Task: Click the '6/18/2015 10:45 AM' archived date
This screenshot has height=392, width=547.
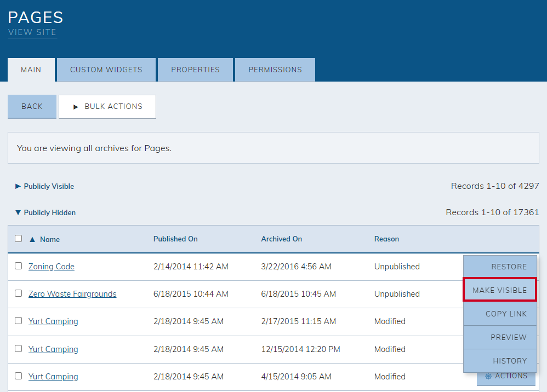Action: (299, 294)
